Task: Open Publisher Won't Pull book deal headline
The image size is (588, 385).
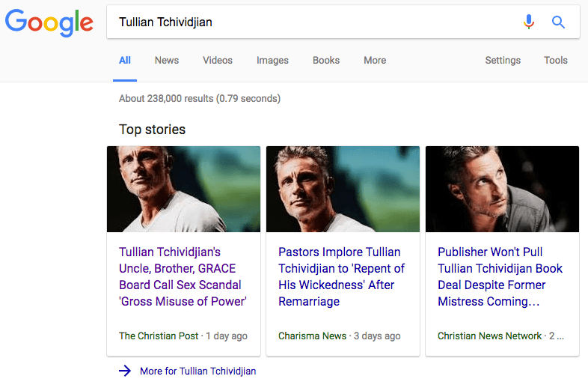Action: pyautogui.click(x=500, y=276)
